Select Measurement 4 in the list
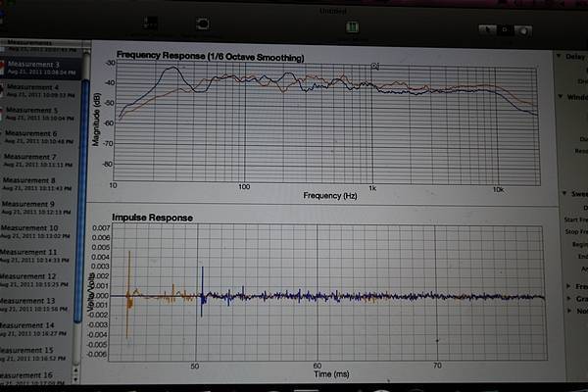Viewport: 588px width, 392px height. point(40,91)
